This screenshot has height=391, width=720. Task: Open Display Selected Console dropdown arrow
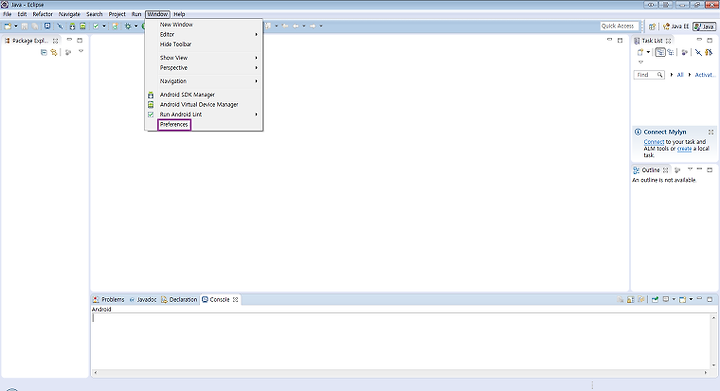(x=674, y=299)
